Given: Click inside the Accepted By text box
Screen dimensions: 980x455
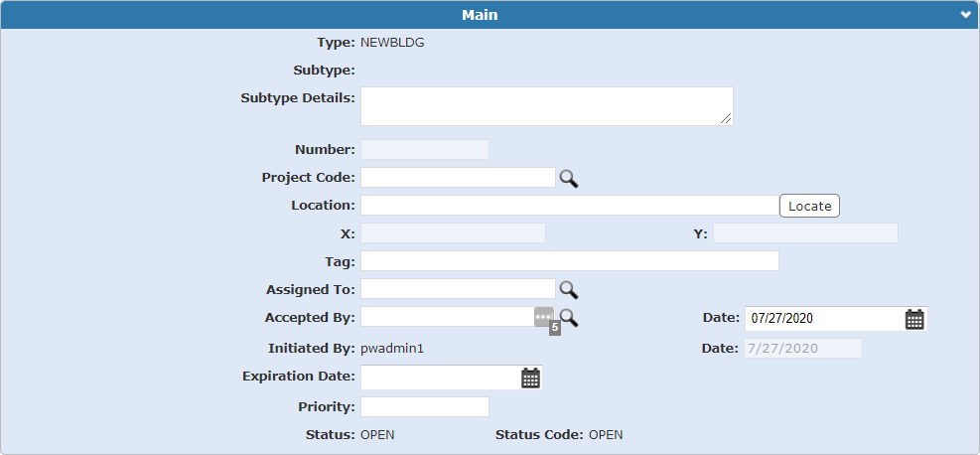Looking at the screenshot, I should (x=447, y=317).
